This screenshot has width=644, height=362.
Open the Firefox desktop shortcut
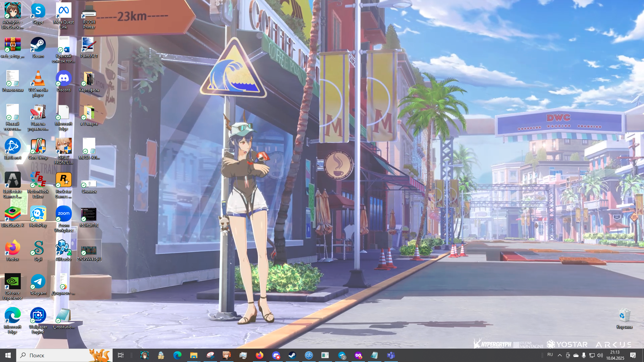coord(13,250)
